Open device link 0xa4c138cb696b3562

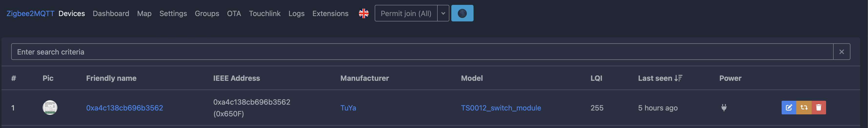click(x=125, y=108)
